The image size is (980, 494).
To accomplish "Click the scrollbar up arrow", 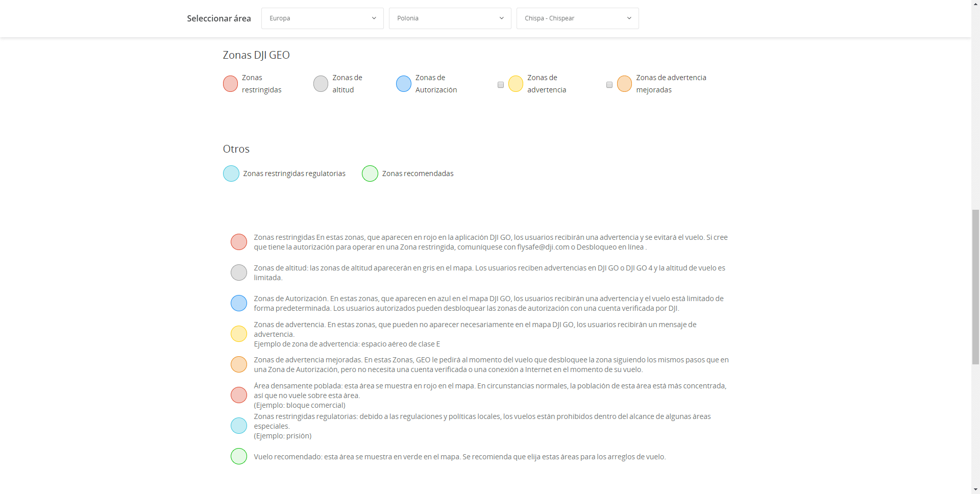I will click(x=975, y=4).
